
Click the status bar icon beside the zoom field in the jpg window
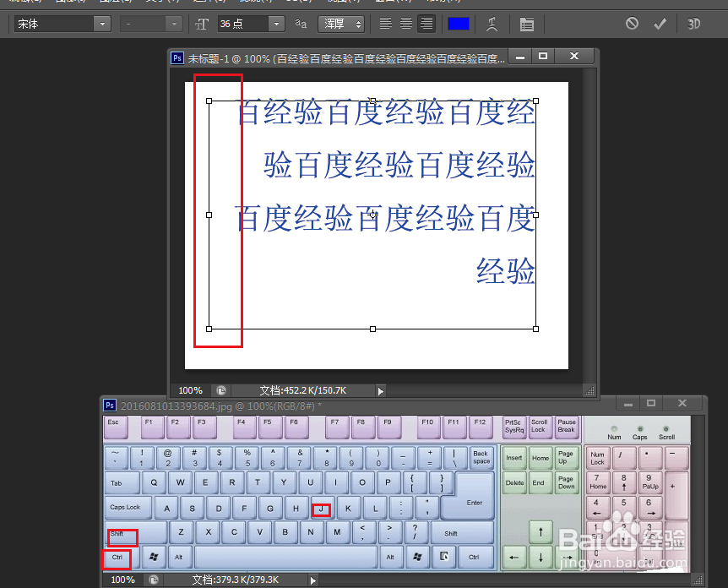154,580
